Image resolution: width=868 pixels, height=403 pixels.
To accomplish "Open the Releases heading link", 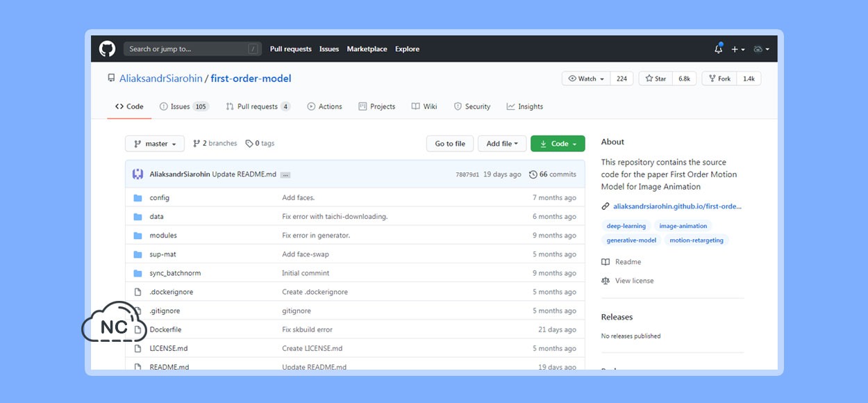I will [617, 317].
